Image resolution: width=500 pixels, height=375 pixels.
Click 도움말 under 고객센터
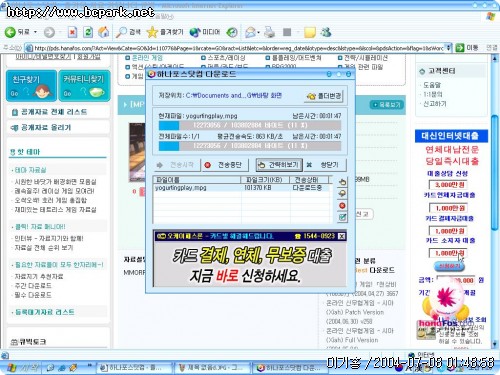pyautogui.click(x=432, y=85)
